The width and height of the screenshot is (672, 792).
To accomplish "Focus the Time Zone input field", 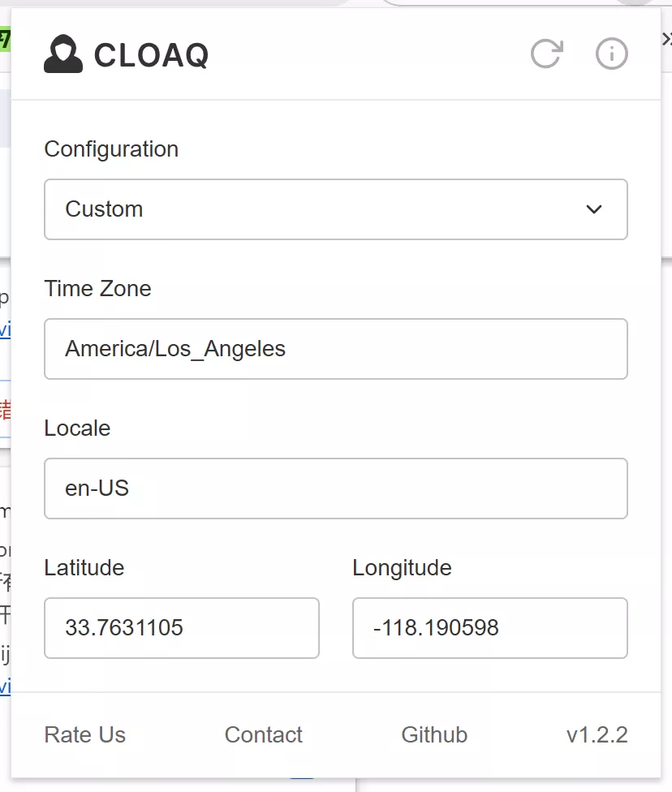I will pos(335,349).
